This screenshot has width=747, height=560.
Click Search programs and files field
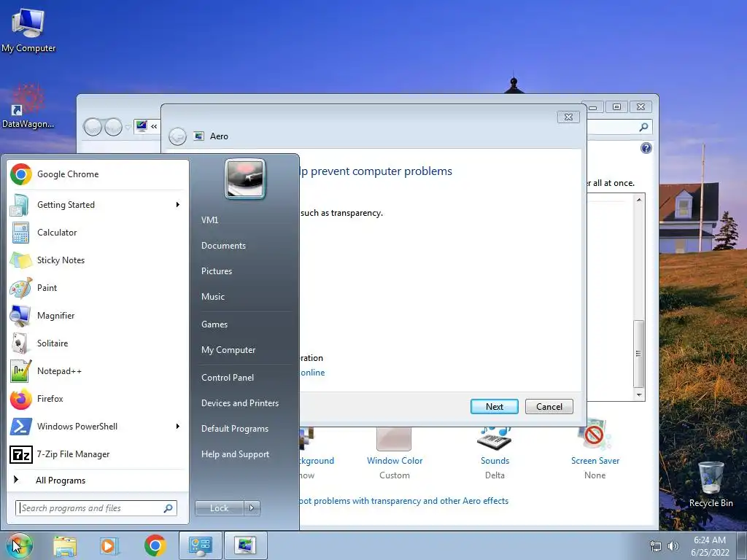96,508
